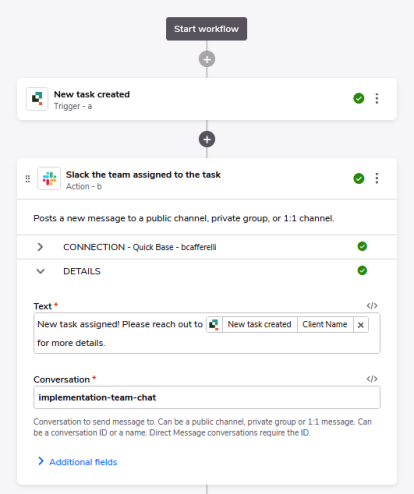
Task: Click the Slack logo icon
Action: tap(49, 178)
